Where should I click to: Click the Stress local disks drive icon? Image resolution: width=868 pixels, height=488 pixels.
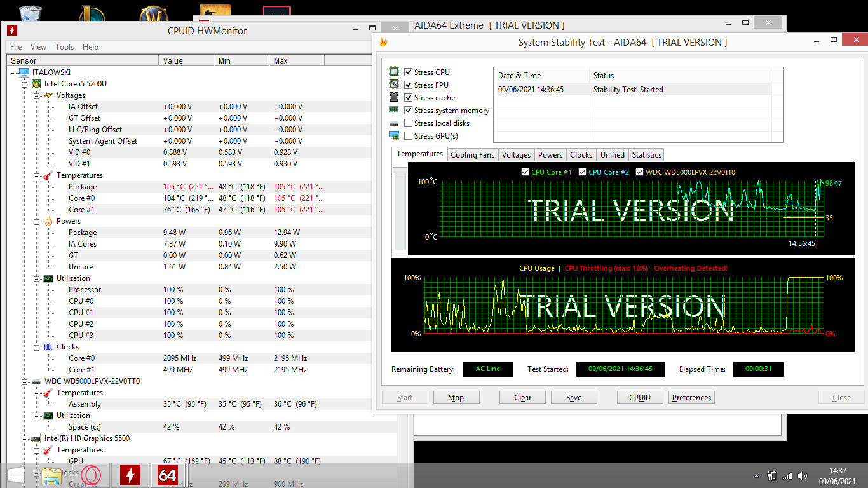394,123
